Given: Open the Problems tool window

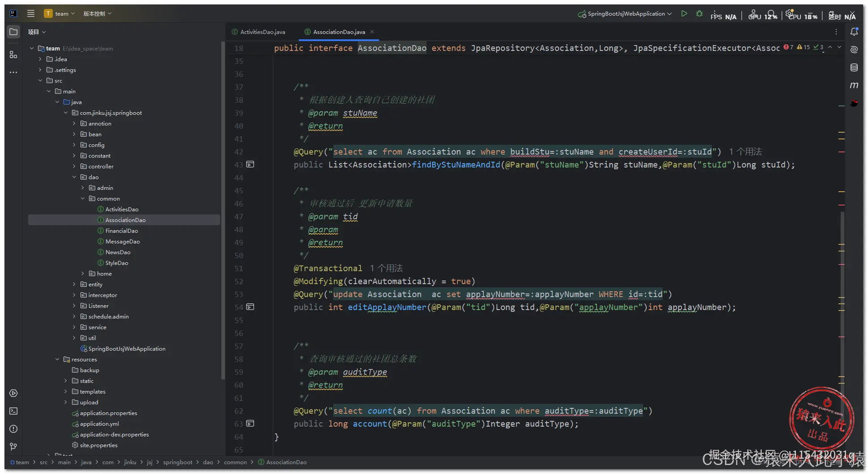Looking at the screenshot, I should point(13,429).
